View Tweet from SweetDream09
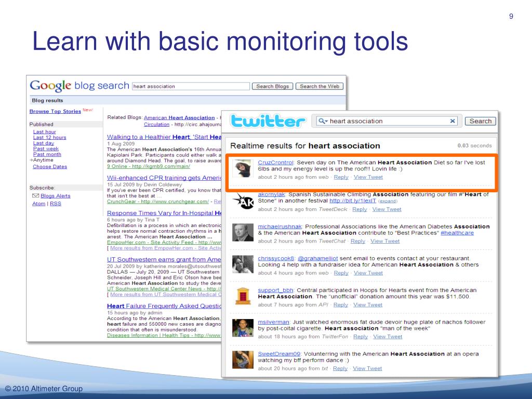 [x=367, y=369]
